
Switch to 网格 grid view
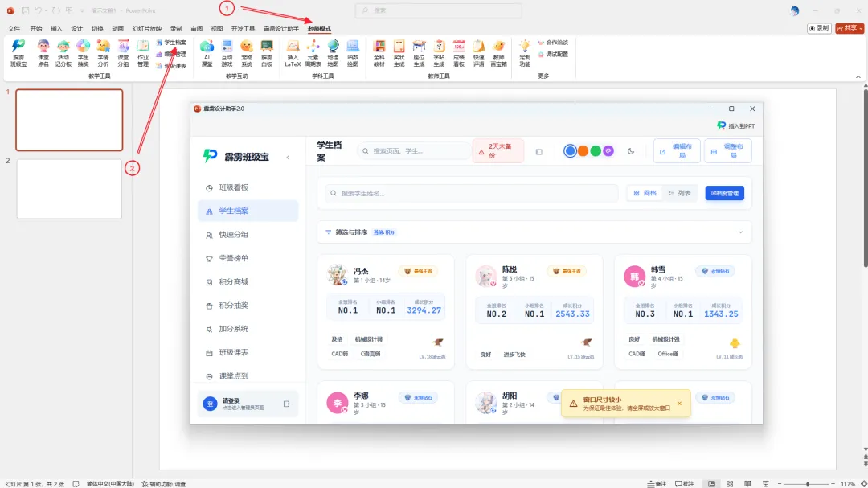[x=645, y=193]
